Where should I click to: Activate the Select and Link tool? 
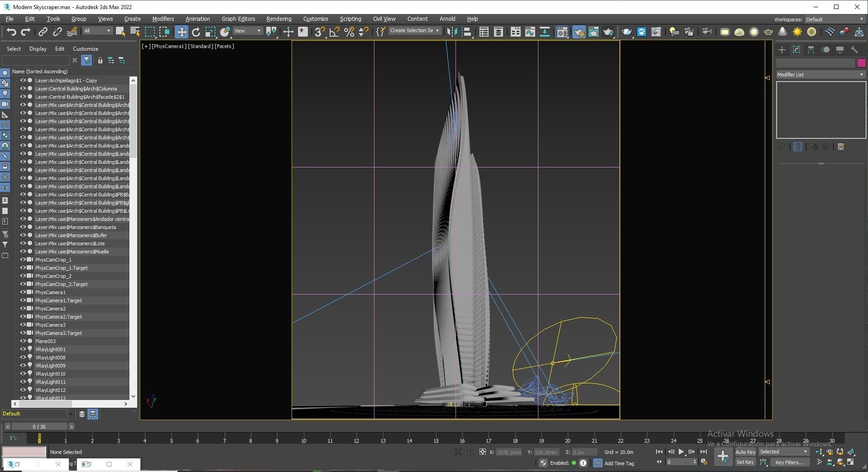[x=43, y=32]
